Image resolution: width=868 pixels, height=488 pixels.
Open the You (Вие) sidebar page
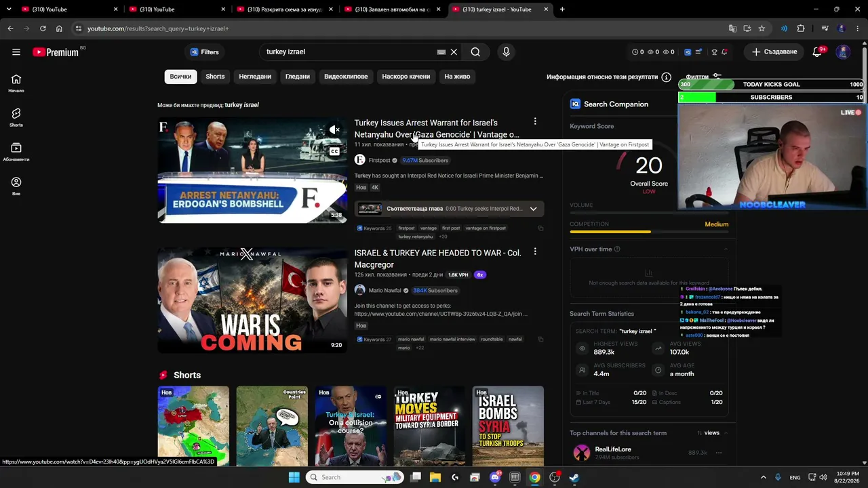tap(16, 186)
